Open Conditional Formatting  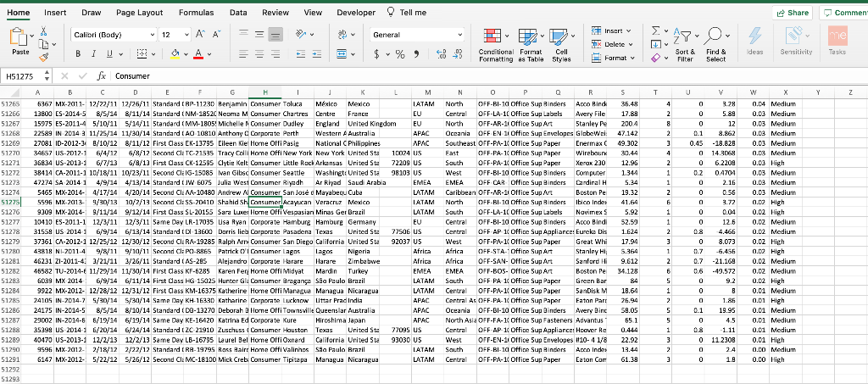(495, 45)
